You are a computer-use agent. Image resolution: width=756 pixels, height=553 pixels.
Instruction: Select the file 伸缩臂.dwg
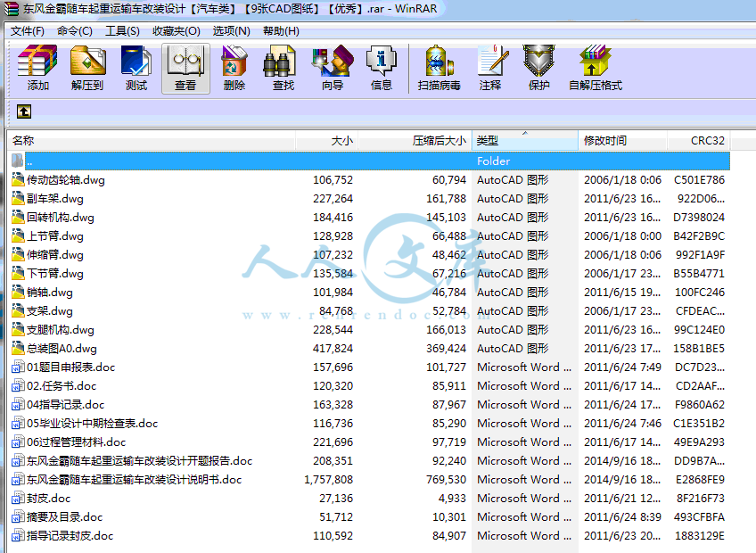pyautogui.click(x=55, y=255)
